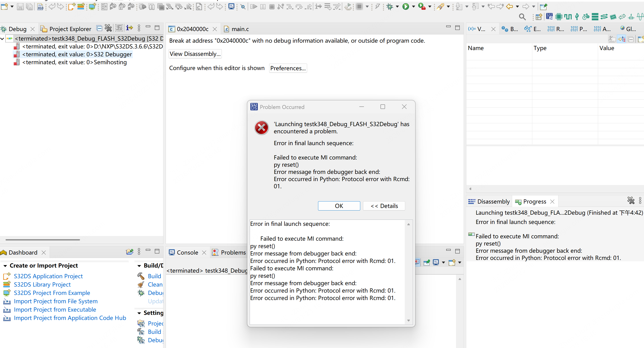This screenshot has width=644, height=348.
Task: Click the View Disassembly... button
Action: tap(195, 54)
